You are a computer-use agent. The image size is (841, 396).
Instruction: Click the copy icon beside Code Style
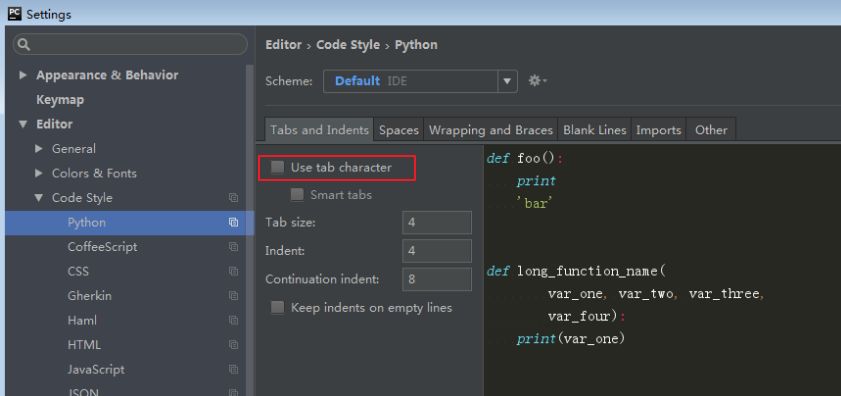tap(233, 198)
